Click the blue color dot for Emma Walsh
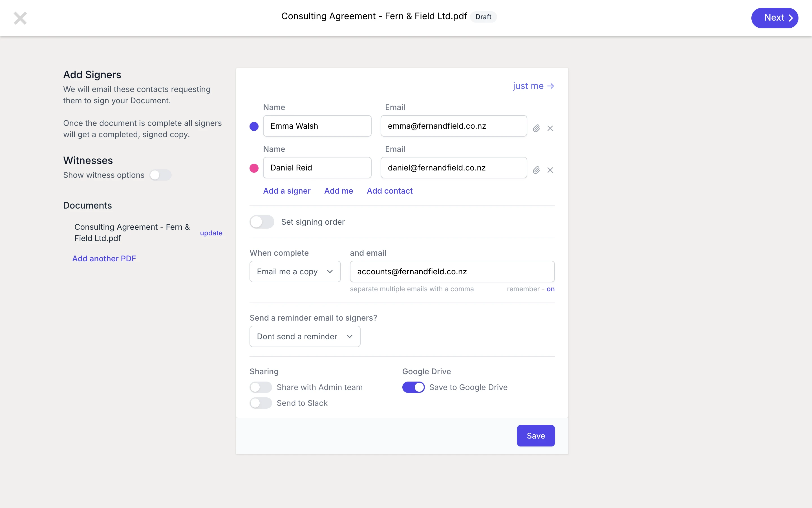 (254, 126)
